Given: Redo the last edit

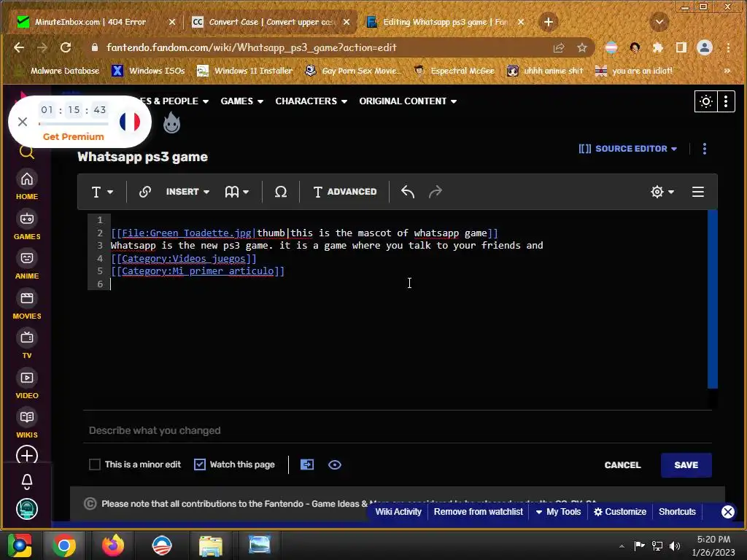Looking at the screenshot, I should (436, 192).
